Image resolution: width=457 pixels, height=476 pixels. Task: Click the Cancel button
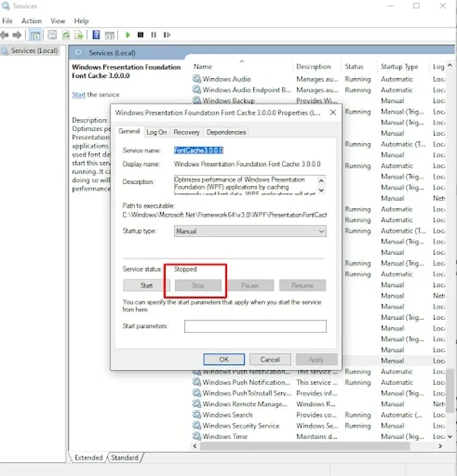(x=270, y=360)
